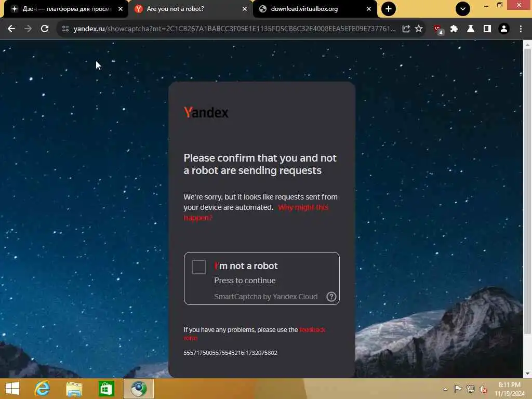
Task: Open the Windows Store taskbar icon
Action: [x=106, y=389]
